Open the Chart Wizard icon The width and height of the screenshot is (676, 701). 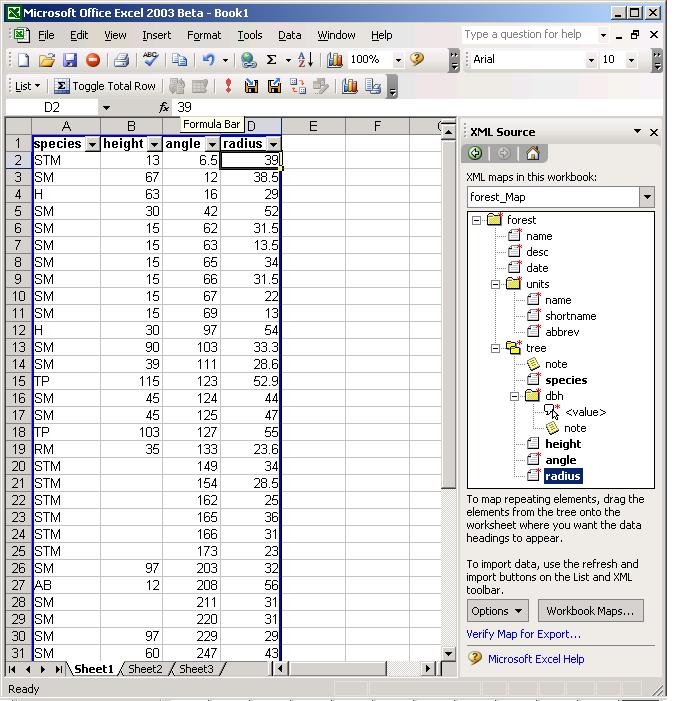[x=335, y=61]
